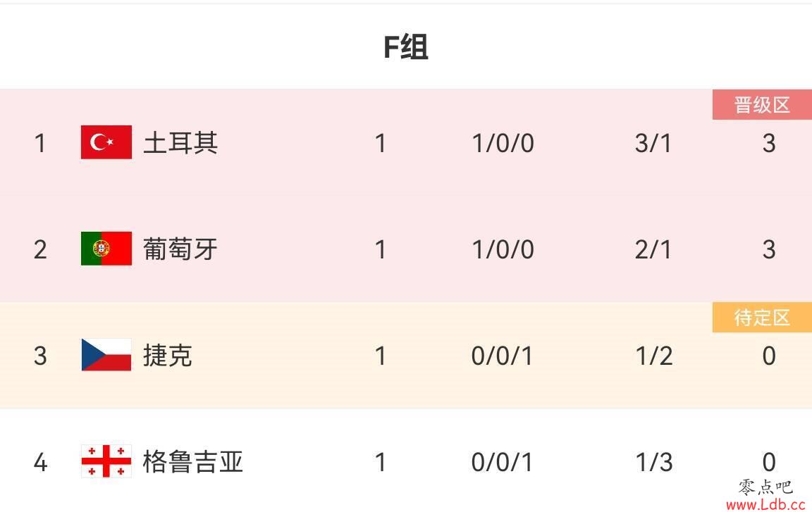This screenshot has width=812, height=512.
Task: Click the 零点吧 watermark logo
Action: [765, 487]
